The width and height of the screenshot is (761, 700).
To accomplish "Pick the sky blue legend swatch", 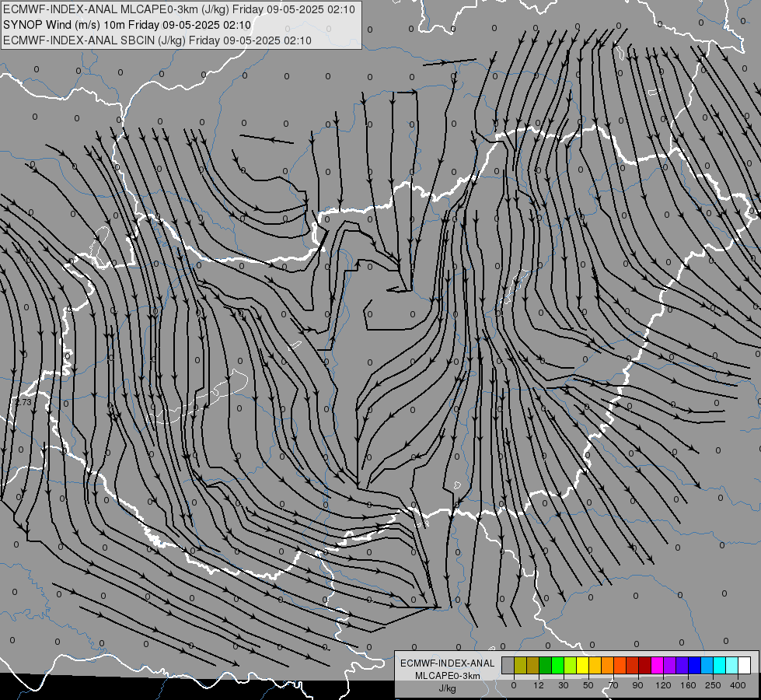I will (x=707, y=666).
